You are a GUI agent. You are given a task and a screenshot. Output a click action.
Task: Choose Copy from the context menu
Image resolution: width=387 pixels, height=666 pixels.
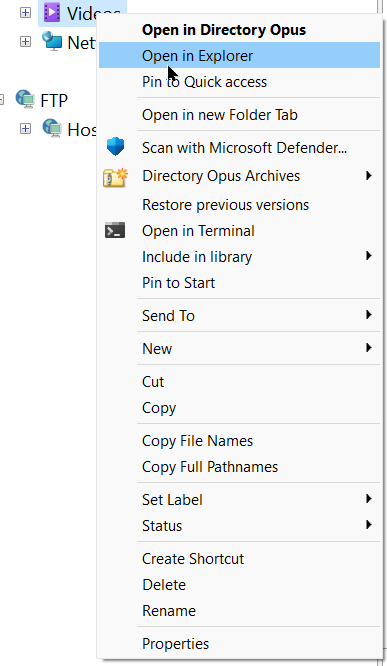(240, 407)
